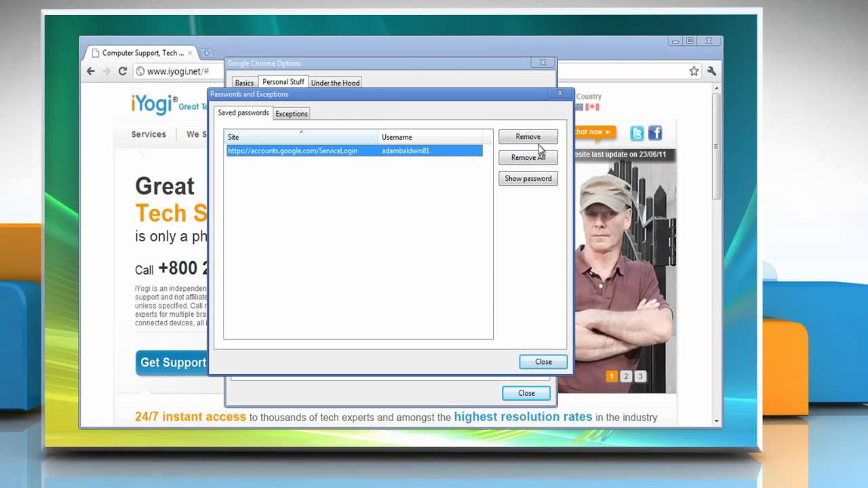Image resolution: width=868 pixels, height=488 pixels.
Task: Select slide 2 in the banner pager
Action: click(626, 376)
